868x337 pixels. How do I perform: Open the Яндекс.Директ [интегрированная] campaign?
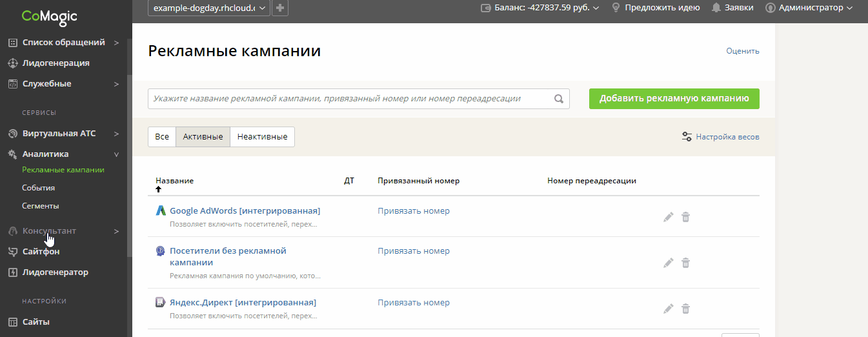coord(243,302)
